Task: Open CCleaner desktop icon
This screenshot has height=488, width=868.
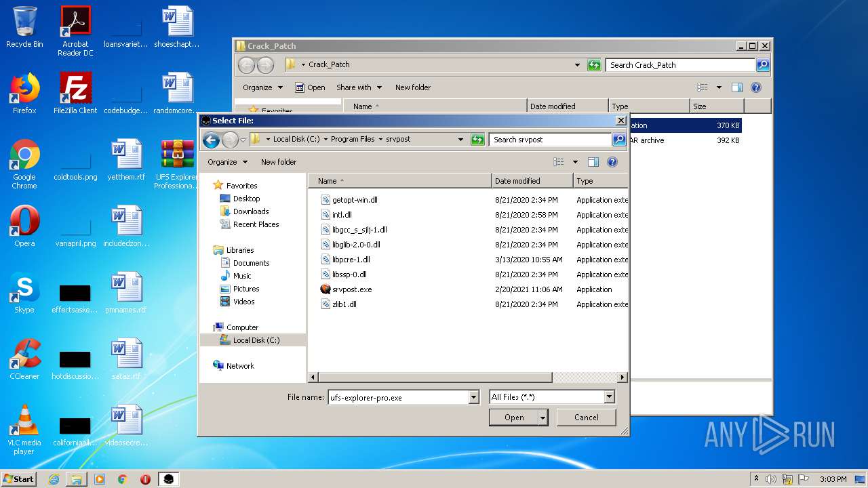Action: pyautogui.click(x=24, y=359)
